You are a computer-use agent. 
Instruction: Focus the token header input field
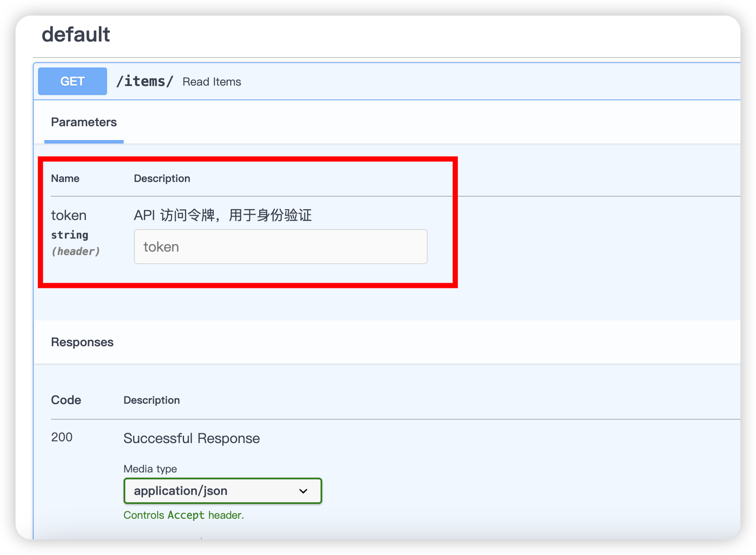click(x=281, y=247)
